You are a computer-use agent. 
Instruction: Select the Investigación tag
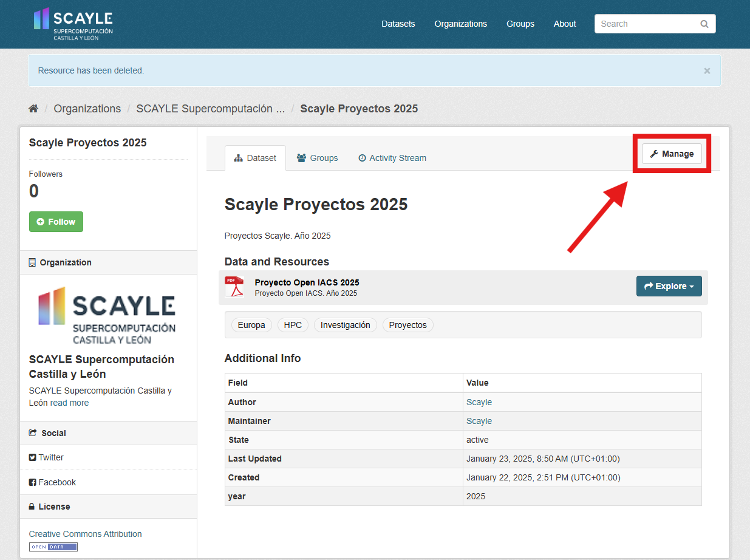coord(346,325)
